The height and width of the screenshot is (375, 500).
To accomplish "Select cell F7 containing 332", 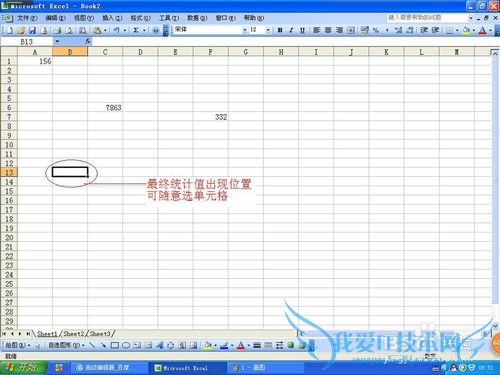I will tap(210, 117).
